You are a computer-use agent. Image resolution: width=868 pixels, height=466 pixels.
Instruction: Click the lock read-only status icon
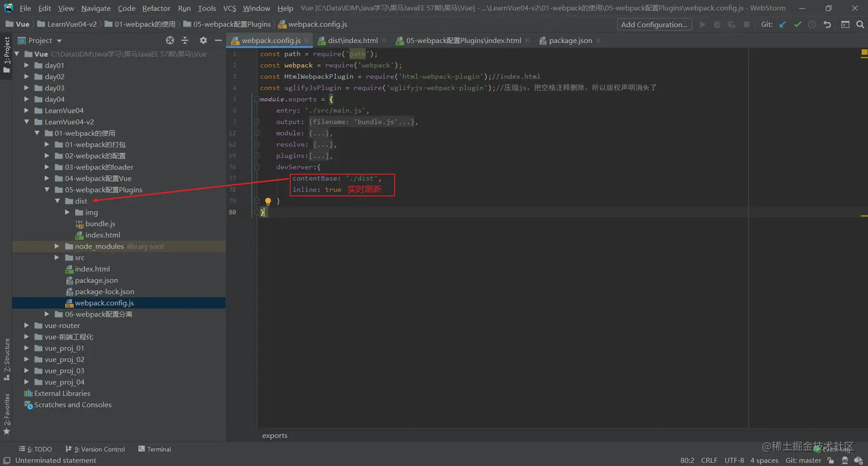click(831, 460)
